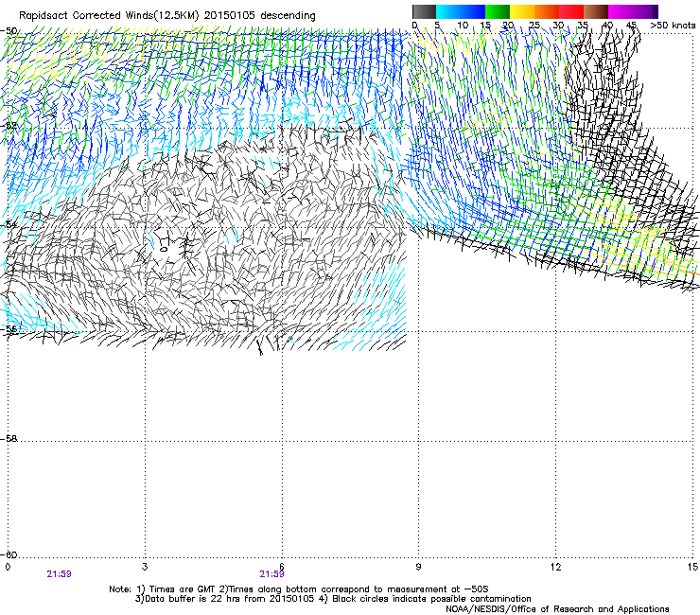Click the '-60' latitude axis label

pos(9,554)
